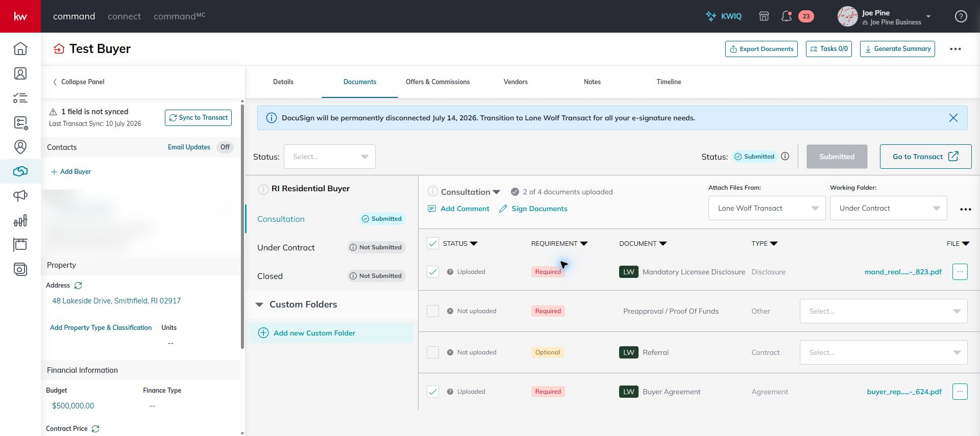The image size is (980, 436).
Task: Click the refresh icon next to Contract Price
Action: tap(95, 429)
